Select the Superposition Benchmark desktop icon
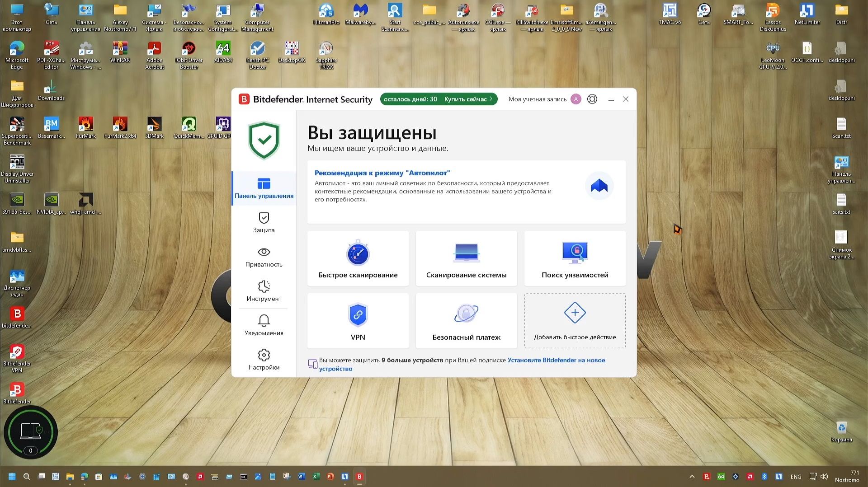The height and width of the screenshot is (487, 868). (17, 132)
